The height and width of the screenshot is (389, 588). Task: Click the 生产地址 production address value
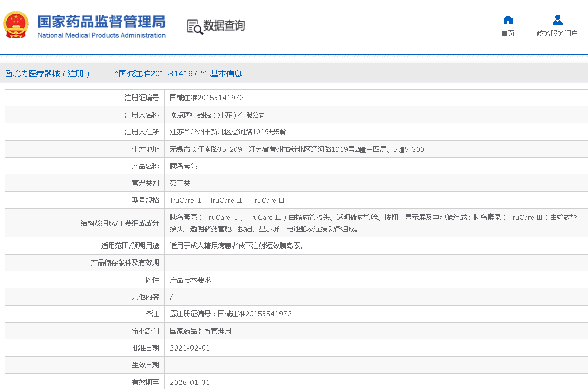pyautogui.click(x=297, y=149)
